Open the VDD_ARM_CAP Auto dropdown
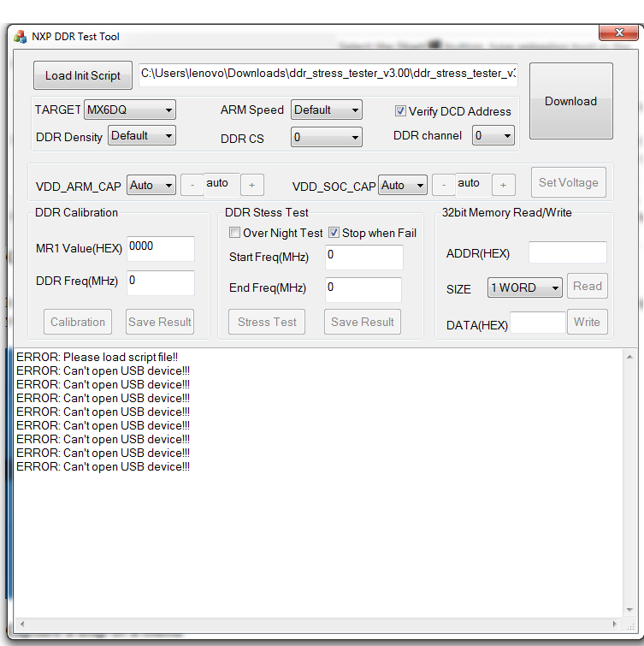Screen dimensions: 644x646 coord(151,185)
